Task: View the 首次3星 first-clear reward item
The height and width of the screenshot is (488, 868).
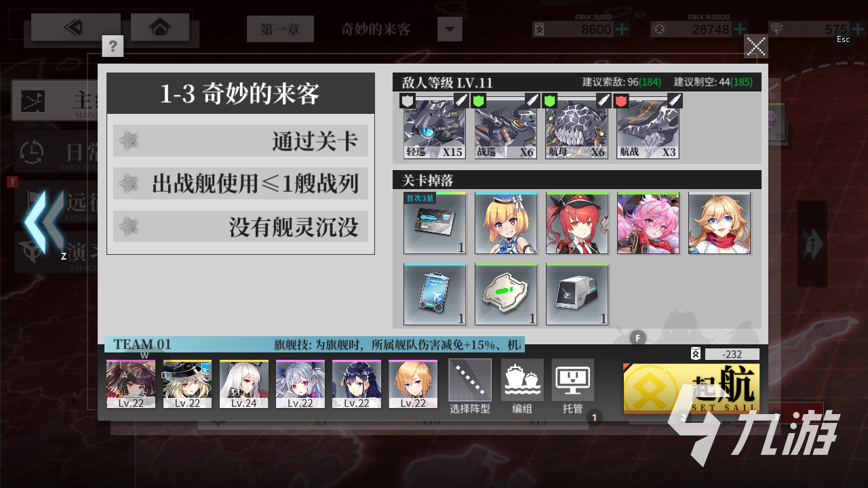Action: [x=435, y=223]
